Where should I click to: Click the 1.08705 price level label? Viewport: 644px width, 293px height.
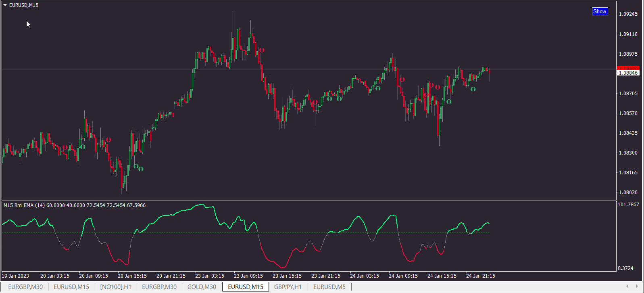[628, 94]
